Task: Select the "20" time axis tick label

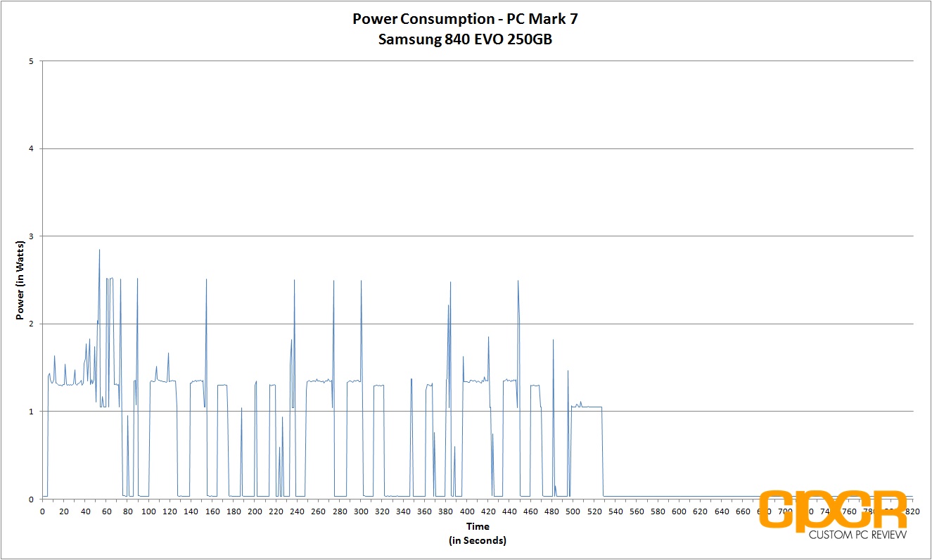Action: point(64,511)
